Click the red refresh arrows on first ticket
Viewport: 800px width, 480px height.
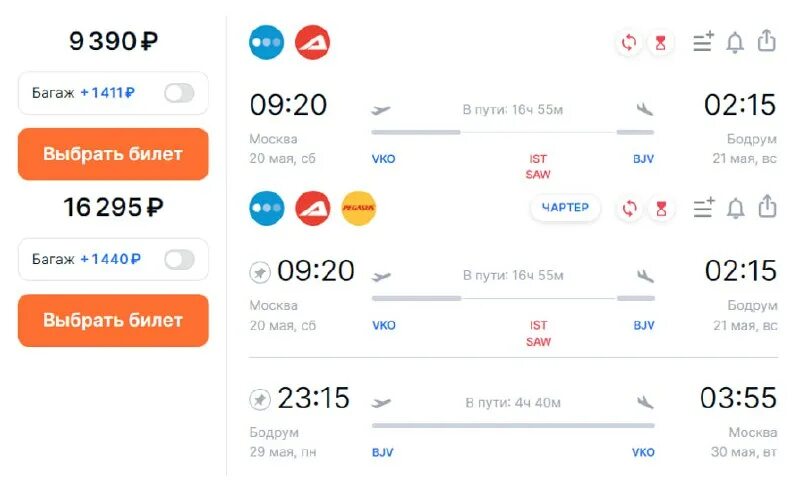629,42
